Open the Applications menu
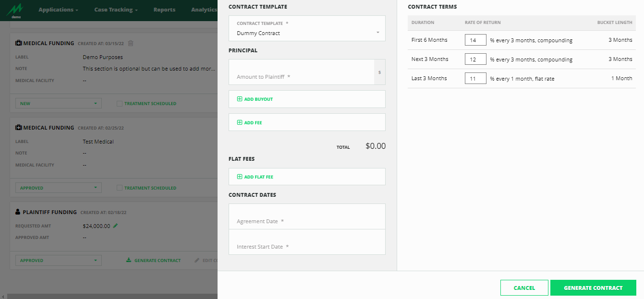644x299 pixels. click(59, 10)
